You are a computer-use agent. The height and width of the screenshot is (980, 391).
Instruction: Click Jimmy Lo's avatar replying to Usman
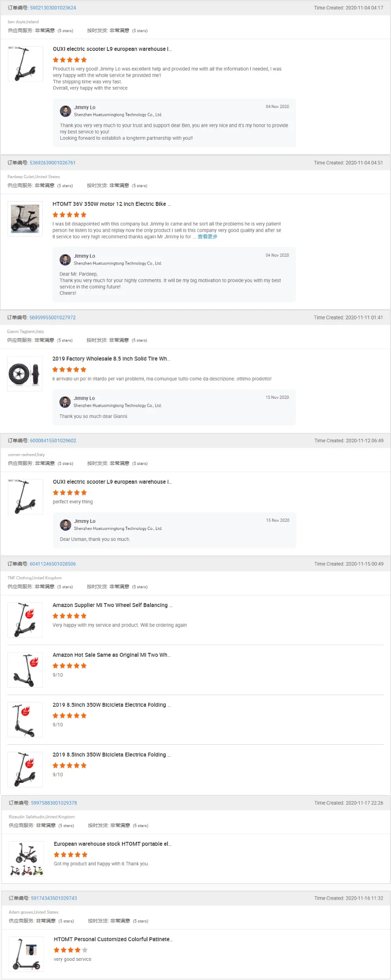click(65, 525)
